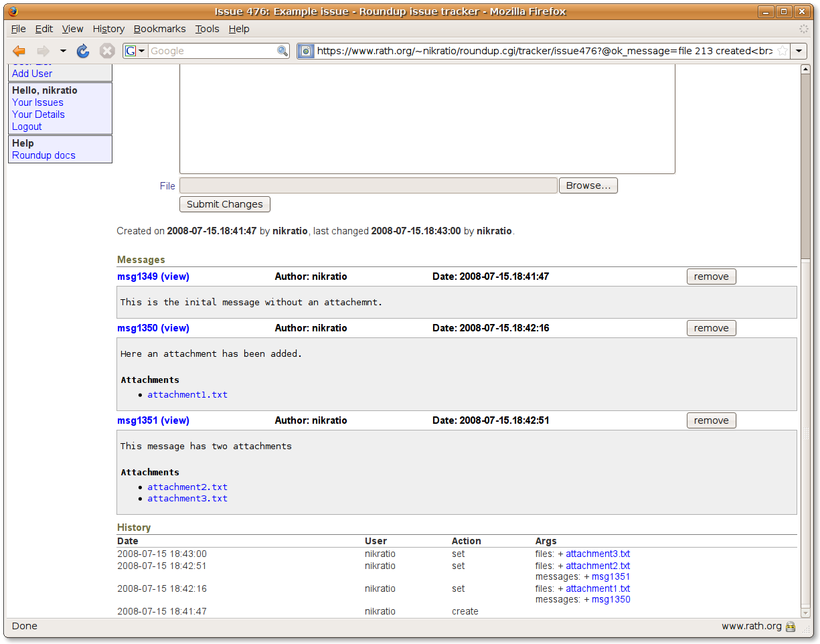Click the bookmark star icon

(x=782, y=51)
